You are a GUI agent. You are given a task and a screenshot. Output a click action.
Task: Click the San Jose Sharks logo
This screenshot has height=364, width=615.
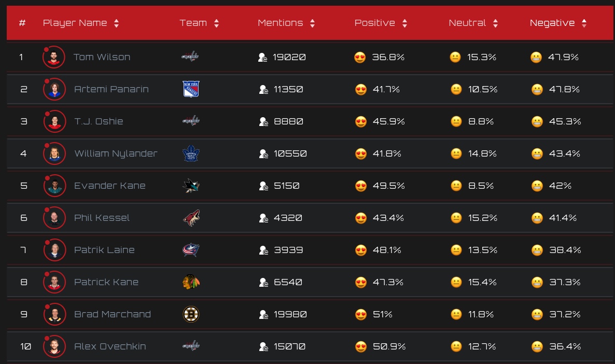coord(191,186)
